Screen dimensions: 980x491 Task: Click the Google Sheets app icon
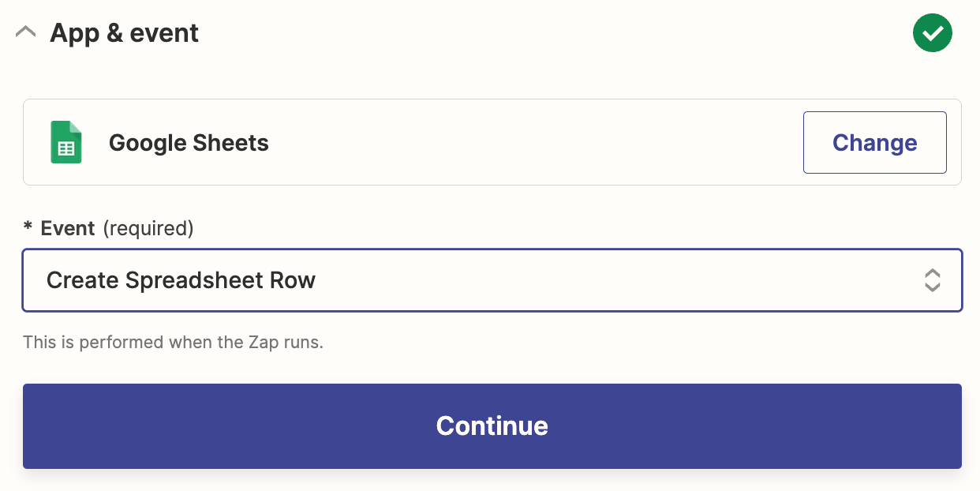(66, 142)
